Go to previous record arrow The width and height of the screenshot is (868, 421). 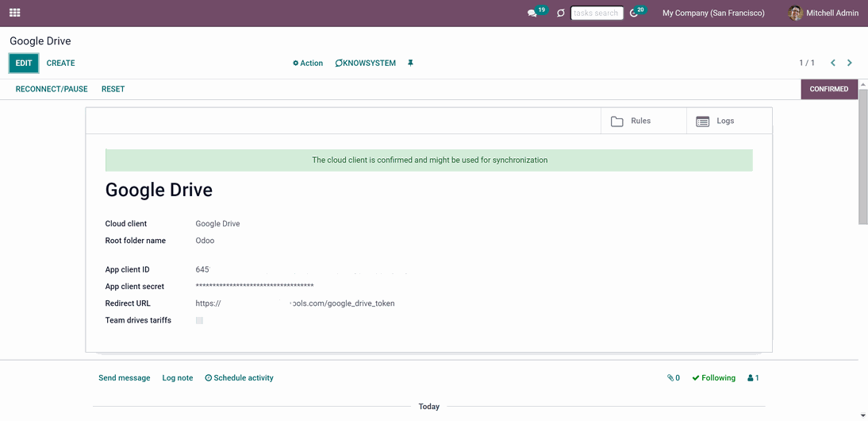[832, 63]
